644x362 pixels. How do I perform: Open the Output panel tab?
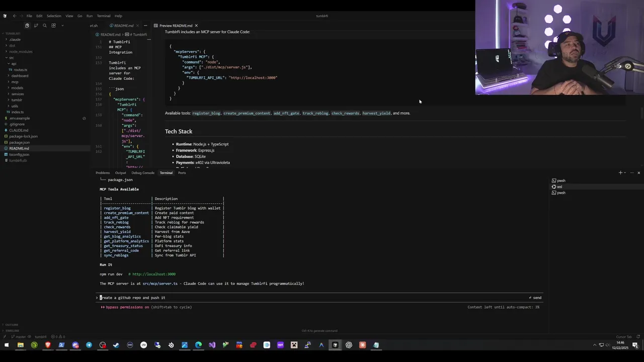pyautogui.click(x=120, y=173)
